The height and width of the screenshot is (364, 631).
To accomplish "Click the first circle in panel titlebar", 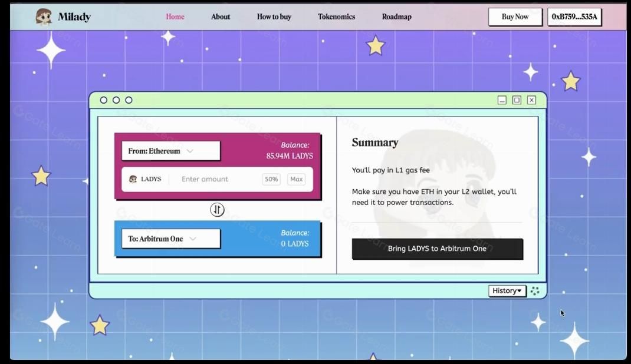I will pos(103,100).
